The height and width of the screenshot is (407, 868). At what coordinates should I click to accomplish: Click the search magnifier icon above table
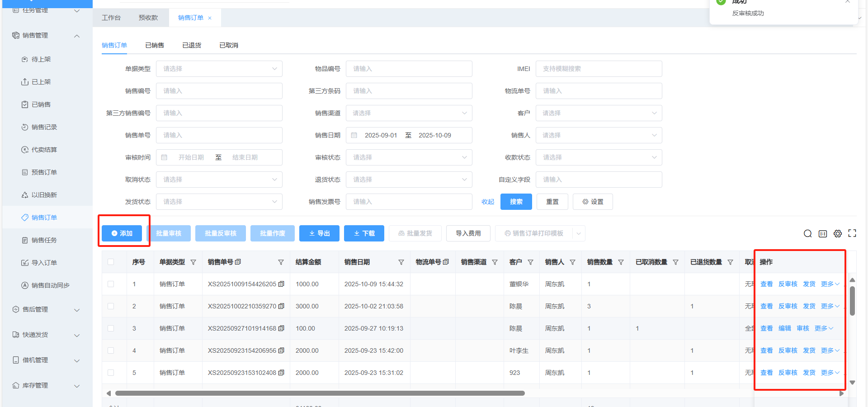coord(807,233)
